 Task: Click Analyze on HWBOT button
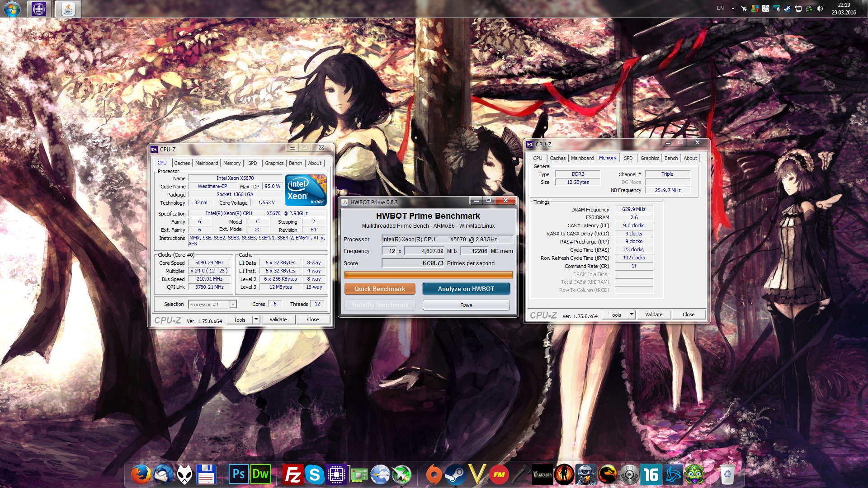coord(466,289)
